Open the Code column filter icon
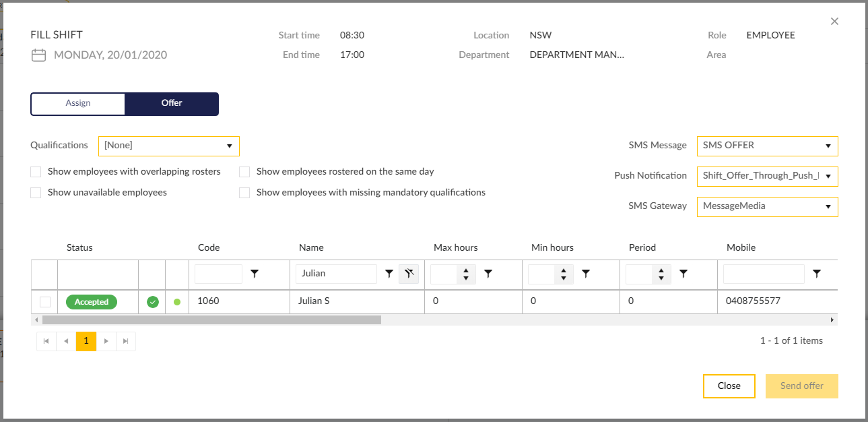The width and height of the screenshot is (868, 422). [x=255, y=274]
